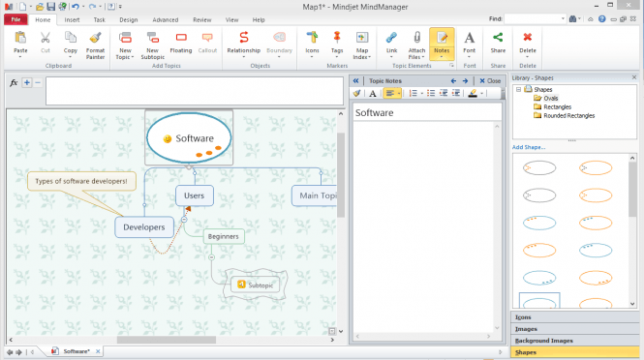Screen dimensions: 644x360
Task: Undo the last action
Action: point(76,7)
